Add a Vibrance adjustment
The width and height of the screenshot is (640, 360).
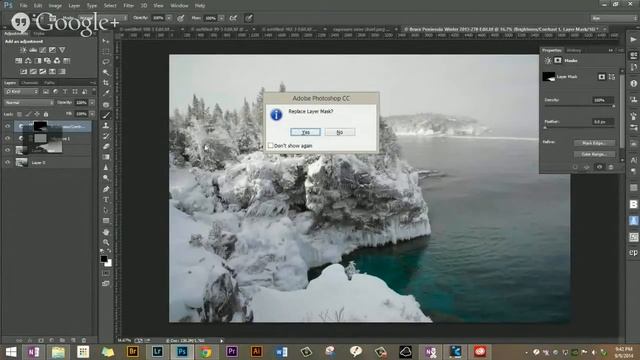[62, 50]
